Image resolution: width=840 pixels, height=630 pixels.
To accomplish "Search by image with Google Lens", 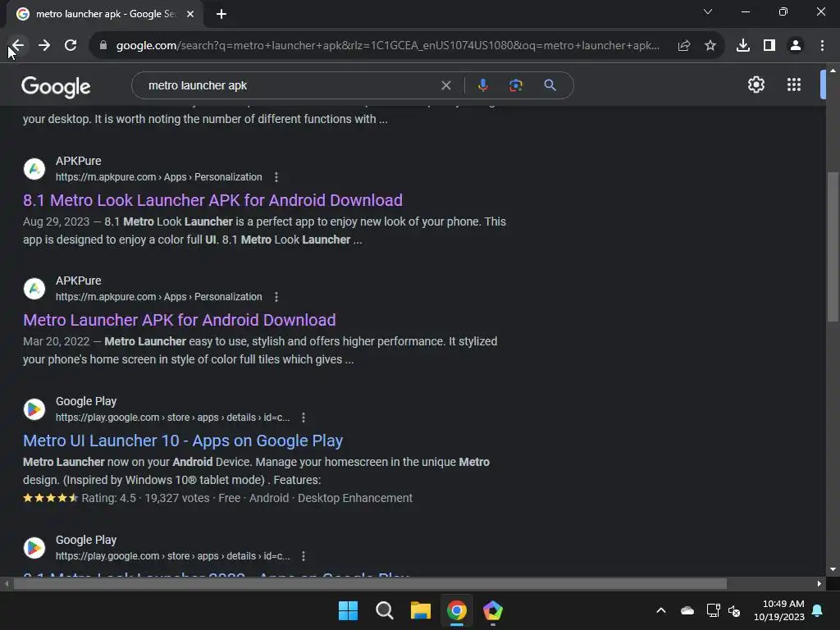I will pyautogui.click(x=516, y=85).
